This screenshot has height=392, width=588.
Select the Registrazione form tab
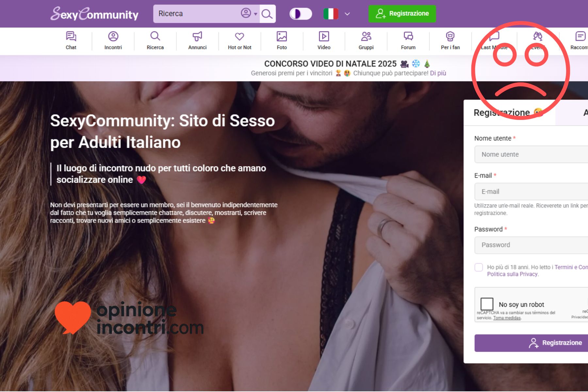tap(510, 113)
